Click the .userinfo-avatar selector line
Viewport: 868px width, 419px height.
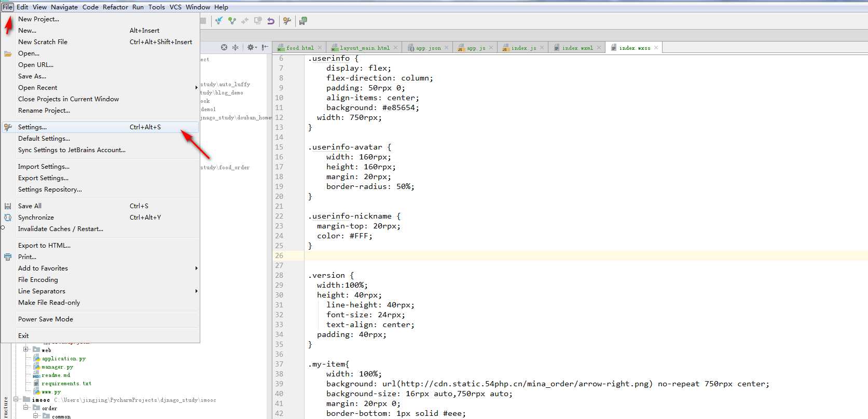pos(350,147)
